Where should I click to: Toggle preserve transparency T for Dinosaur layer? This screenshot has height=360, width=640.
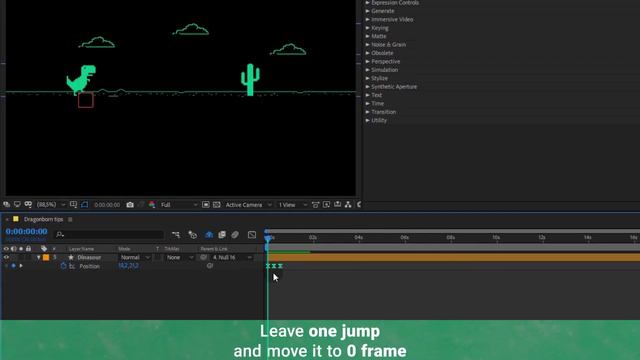coord(158,258)
